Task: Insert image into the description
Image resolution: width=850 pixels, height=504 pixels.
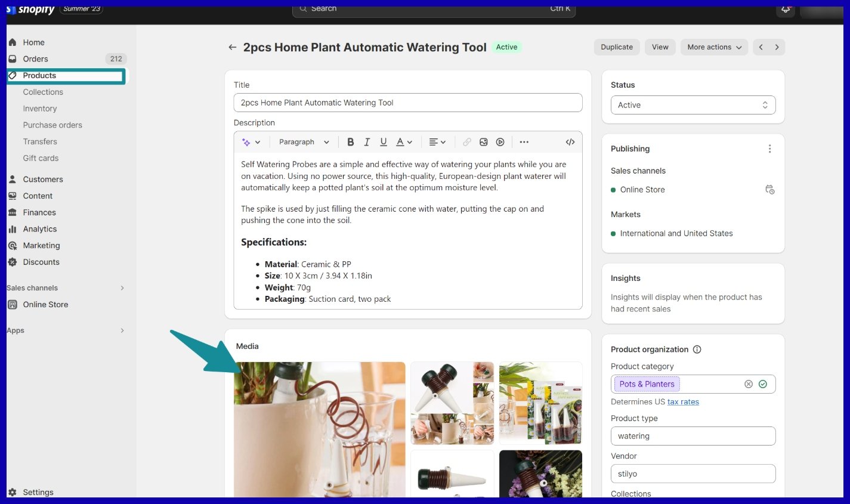Action: point(484,142)
